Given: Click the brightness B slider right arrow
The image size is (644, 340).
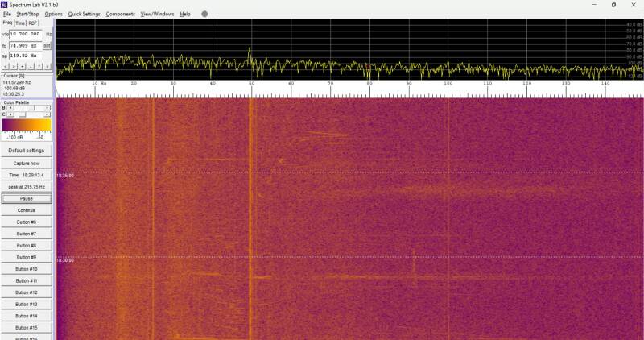Looking at the screenshot, I should tap(47, 108).
